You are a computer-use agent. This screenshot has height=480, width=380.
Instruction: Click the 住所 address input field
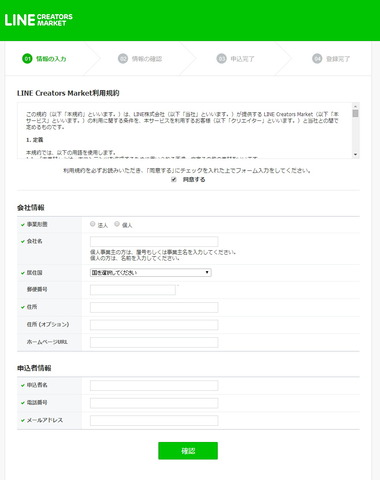pyautogui.click(x=154, y=307)
